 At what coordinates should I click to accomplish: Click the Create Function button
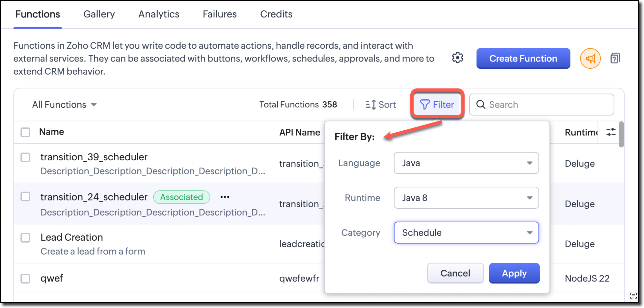coord(523,59)
